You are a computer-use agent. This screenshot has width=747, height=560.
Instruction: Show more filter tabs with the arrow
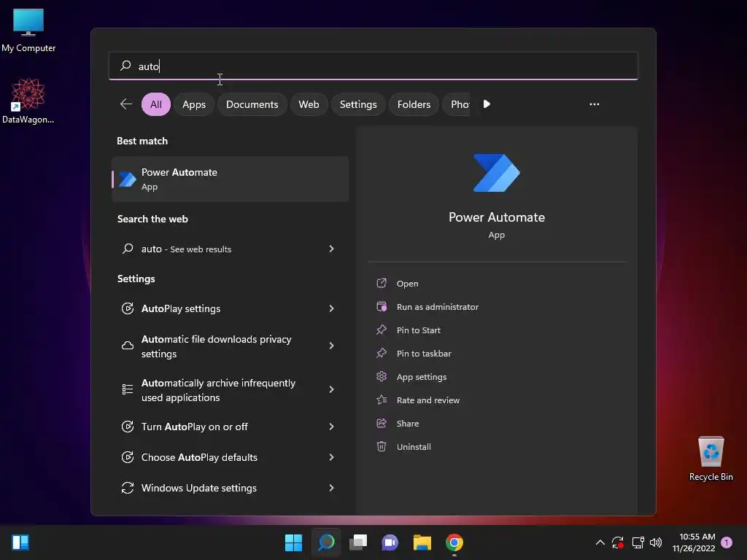487,104
